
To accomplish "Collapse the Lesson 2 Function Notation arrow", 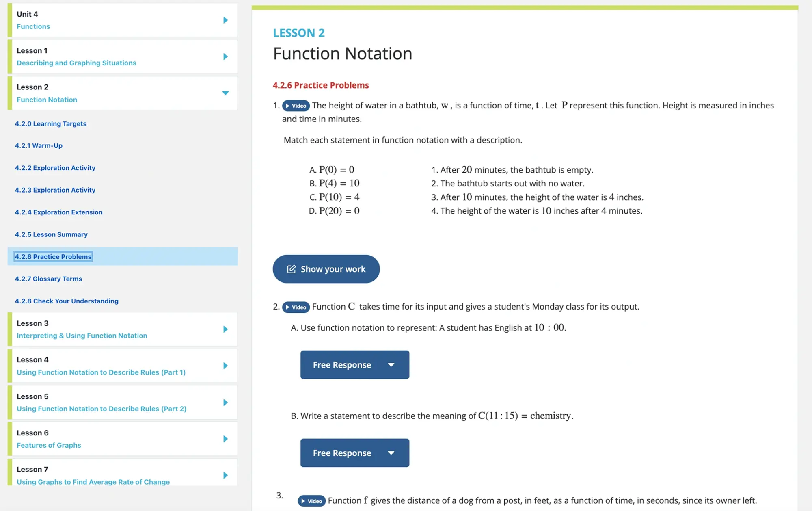I will click(225, 93).
